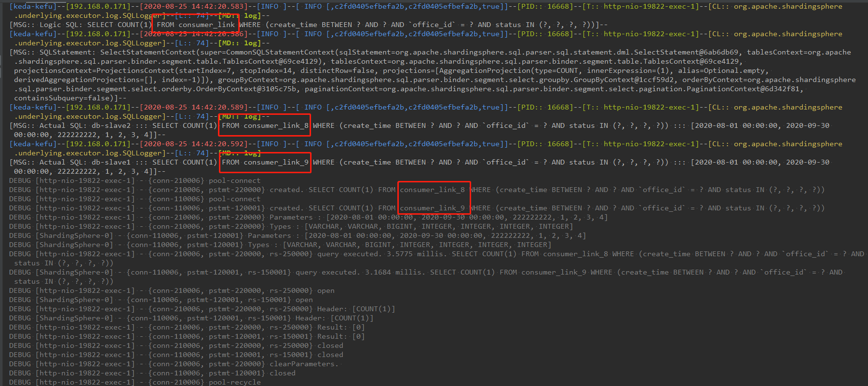Image resolution: width=868 pixels, height=386 pixels.
Task: Click 'pool-connect' on the conn-110006 line
Action: 234,199
